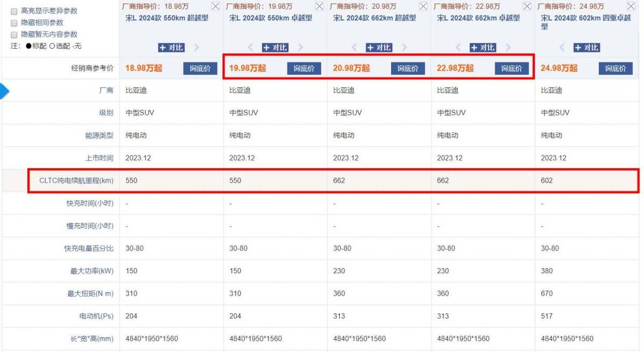
Task: Move 602km 四驱卓越型 column left with arrow
Action: coord(562,48)
